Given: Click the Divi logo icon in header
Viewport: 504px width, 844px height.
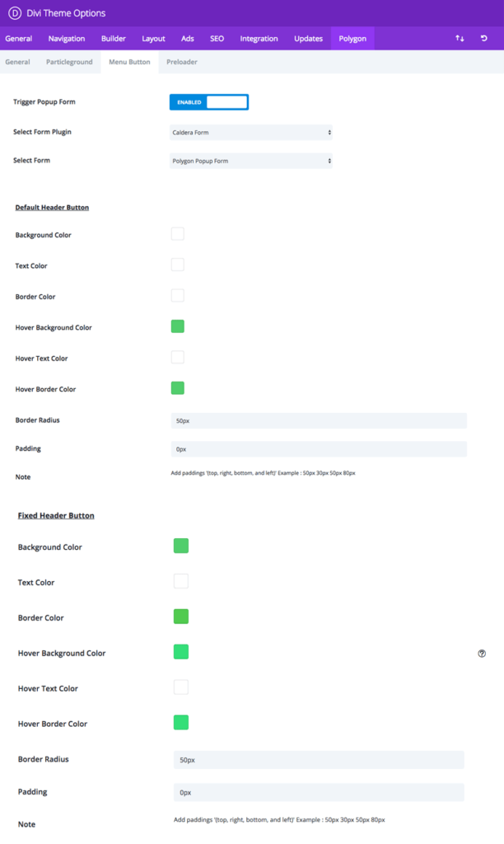Looking at the screenshot, I should (x=14, y=13).
